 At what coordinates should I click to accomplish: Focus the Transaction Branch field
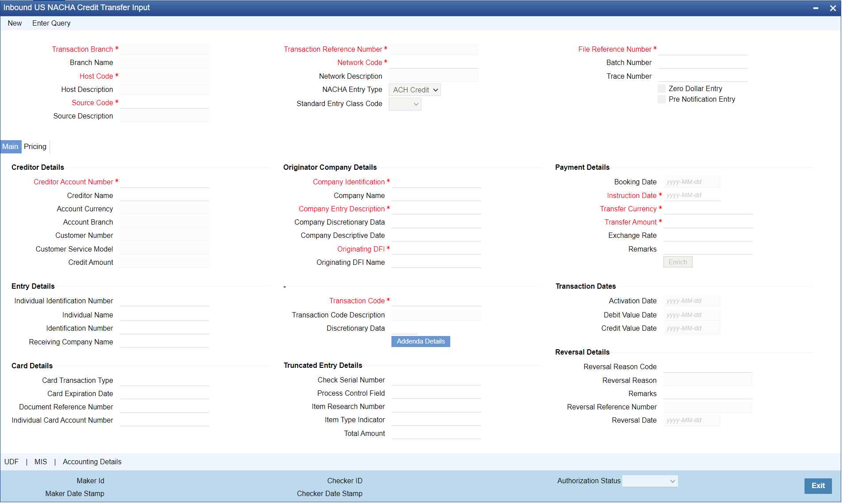click(x=165, y=50)
